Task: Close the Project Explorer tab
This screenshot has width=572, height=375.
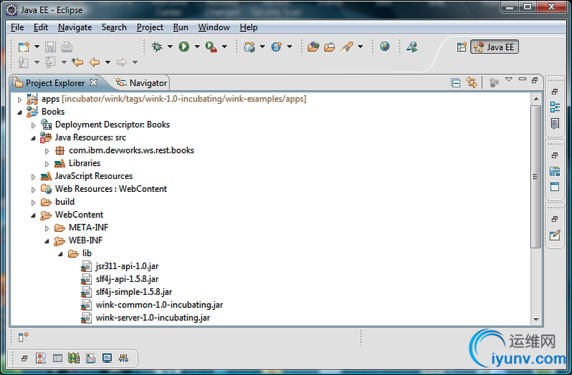Action: coord(94,82)
